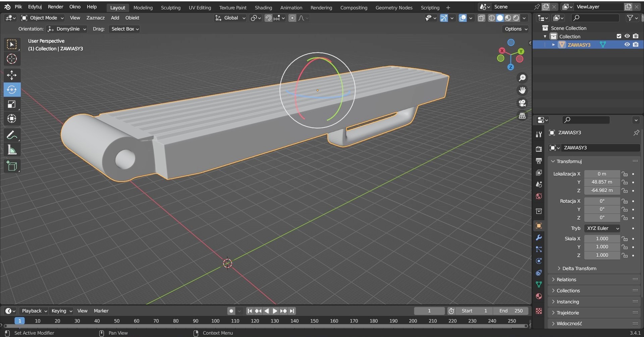The width and height of the screenshot is (644, 337).
Task: Open the Material properties tab
Action: pos(539,296)
